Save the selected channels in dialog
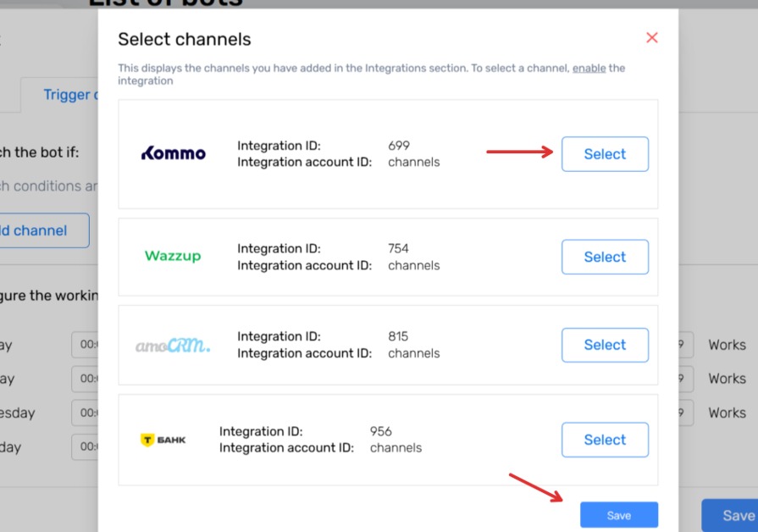Screen dimensions: 758x532 pyautogui.click(x=619, y=515)
